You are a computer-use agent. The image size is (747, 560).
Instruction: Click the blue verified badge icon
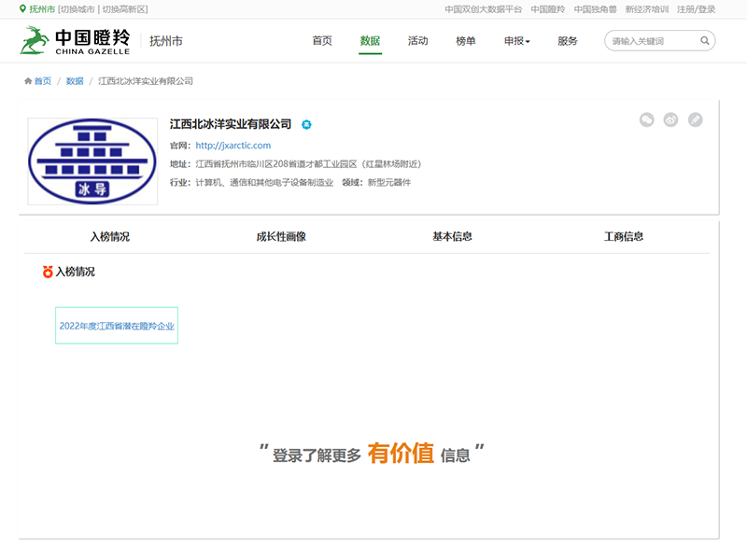click(x=305, y=124)
